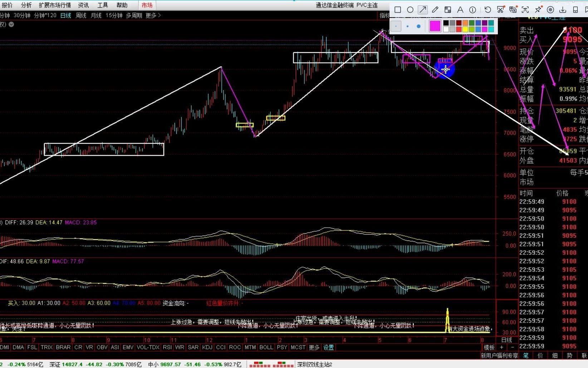Screen dimensions: 588x368
Task: Select the mosaic blur tool
Action: 448,10
